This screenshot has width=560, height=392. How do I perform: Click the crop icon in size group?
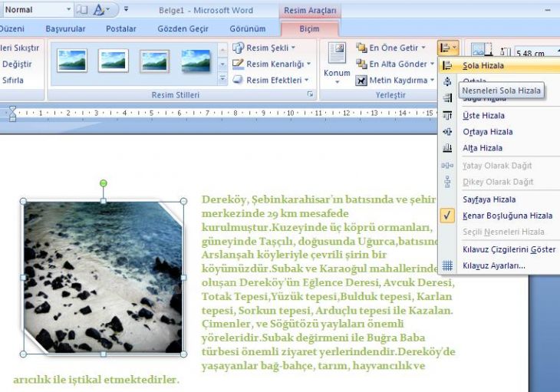click(482, 50)
